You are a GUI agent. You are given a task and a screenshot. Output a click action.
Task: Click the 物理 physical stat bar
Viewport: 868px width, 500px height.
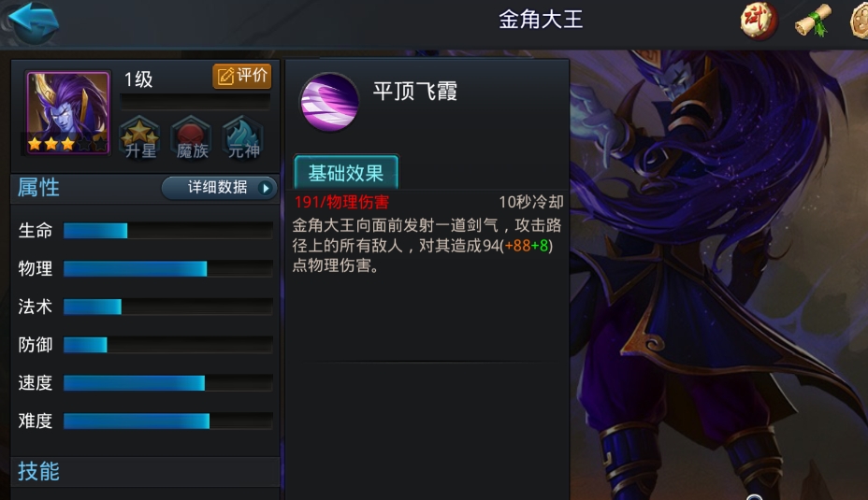pos(167,269)
